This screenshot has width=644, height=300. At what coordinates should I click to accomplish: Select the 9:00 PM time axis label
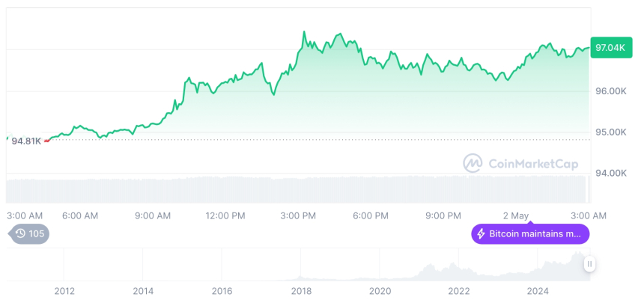coord(443,215)
